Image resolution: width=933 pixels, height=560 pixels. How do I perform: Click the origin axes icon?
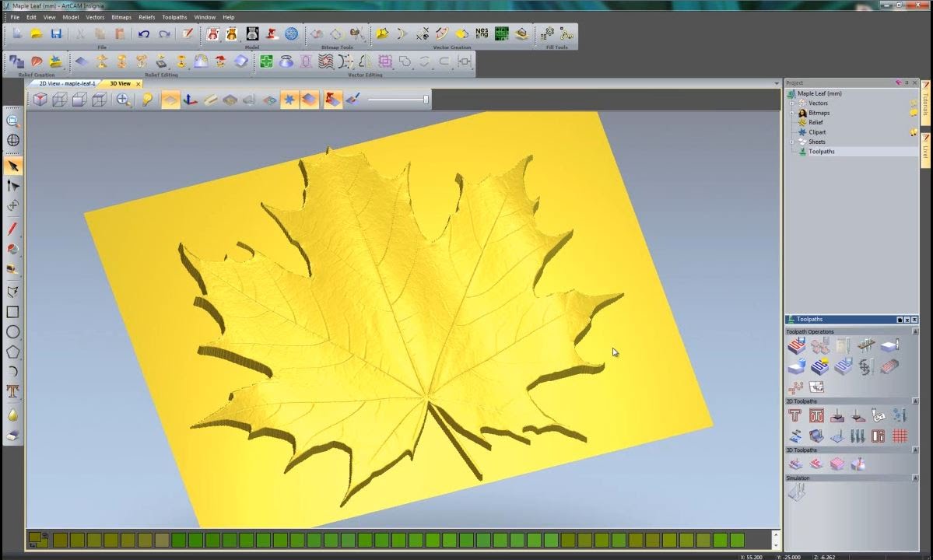191,100
